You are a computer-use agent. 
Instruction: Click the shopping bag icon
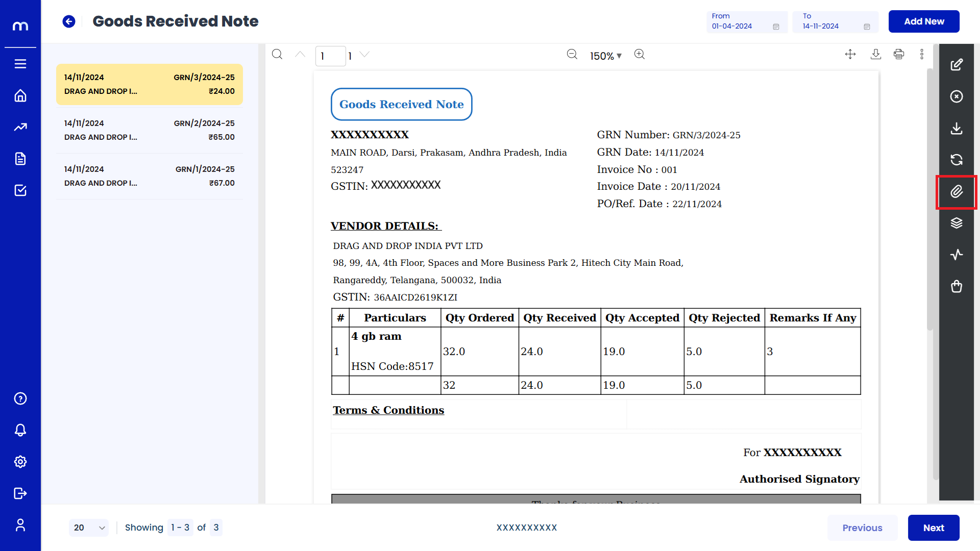[x=956, y=286]
